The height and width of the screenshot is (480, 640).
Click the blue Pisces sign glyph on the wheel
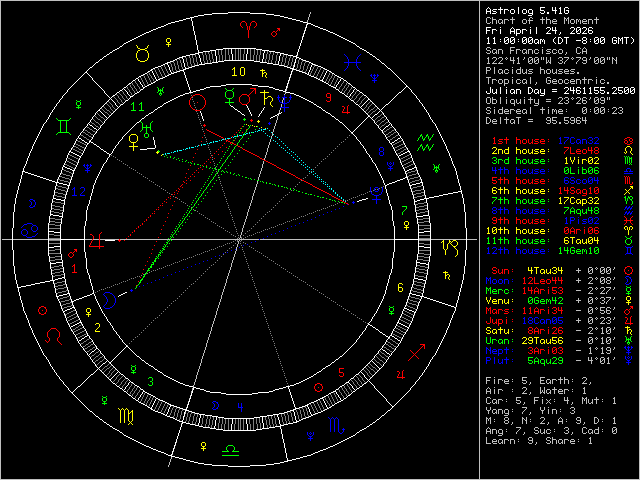tap(352, 63)
